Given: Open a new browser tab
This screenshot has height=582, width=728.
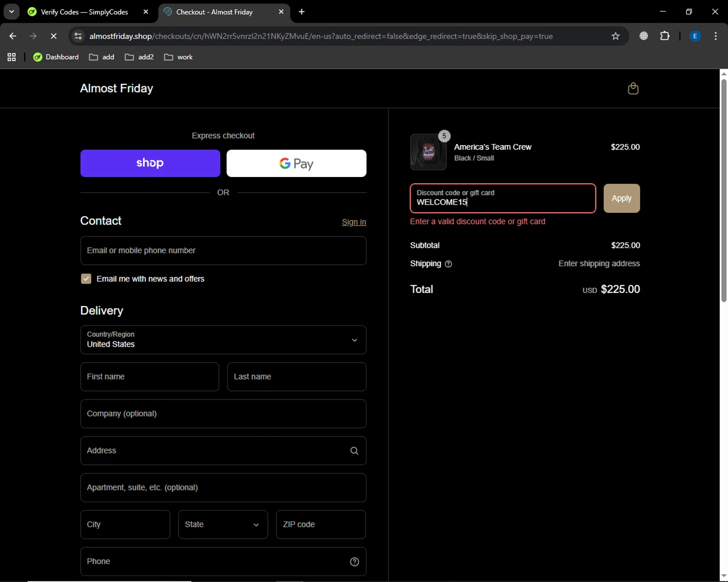Looking at the screenshot, I should click(x=301, y=12).
